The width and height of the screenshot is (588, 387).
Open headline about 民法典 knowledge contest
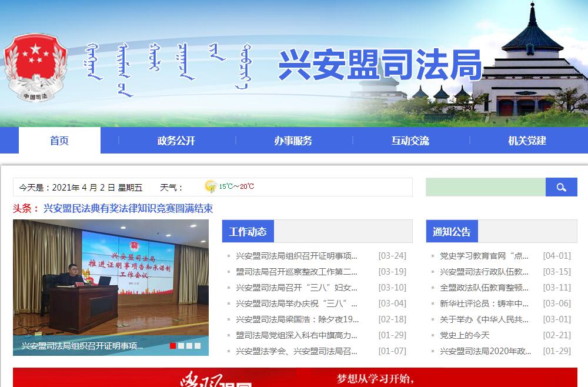click(128, 209)
